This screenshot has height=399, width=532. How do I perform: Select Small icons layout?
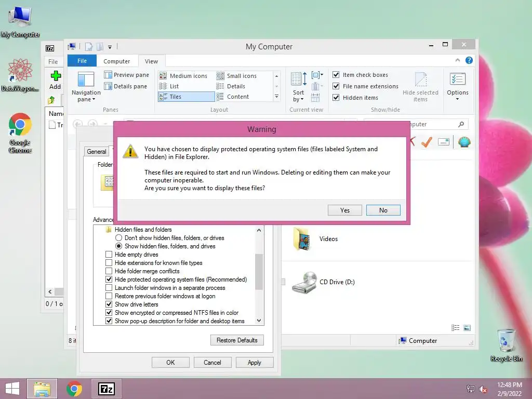[236, 76]
